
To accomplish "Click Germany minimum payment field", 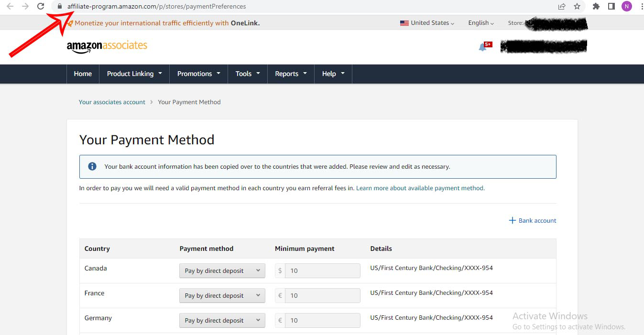I will coord(322,320).
